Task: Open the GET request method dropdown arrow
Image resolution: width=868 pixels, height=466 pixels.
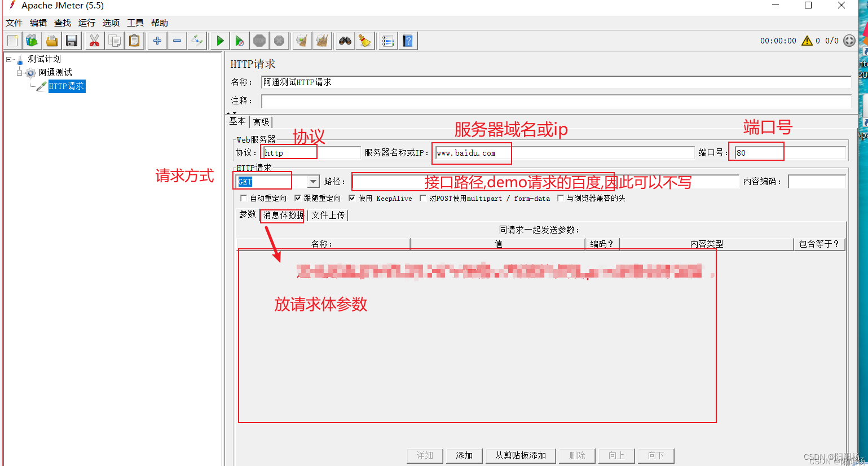Action: pyautogui.click(x=314, y=182)
